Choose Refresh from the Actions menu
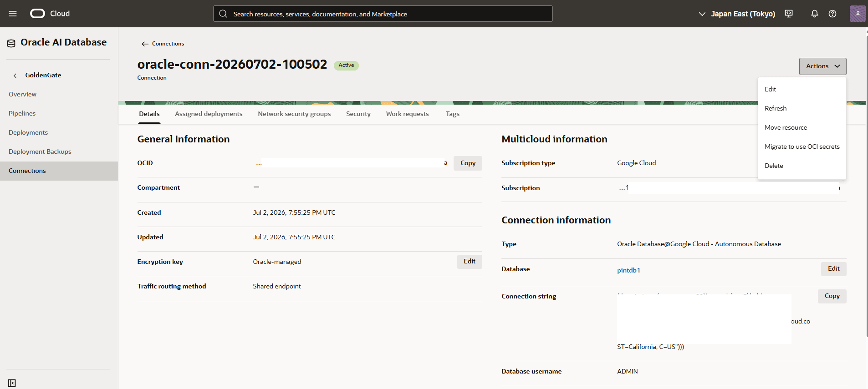Viewport: 868px width, 389px height. tap(802, 108)
